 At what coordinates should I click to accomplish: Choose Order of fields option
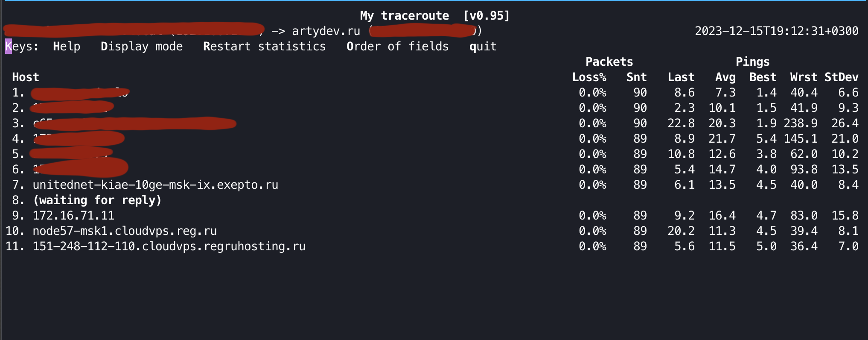397,46
